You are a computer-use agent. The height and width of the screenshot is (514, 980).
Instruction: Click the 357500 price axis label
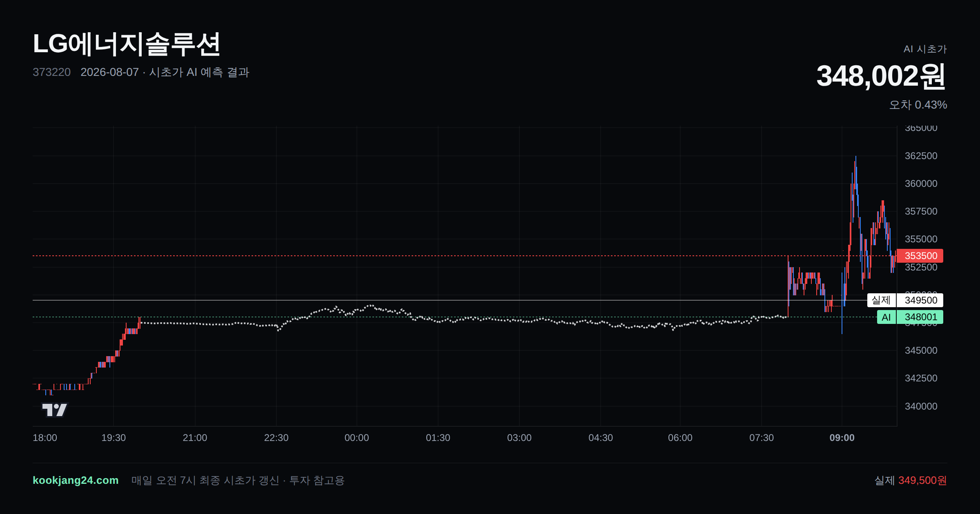tap(921, 211)
